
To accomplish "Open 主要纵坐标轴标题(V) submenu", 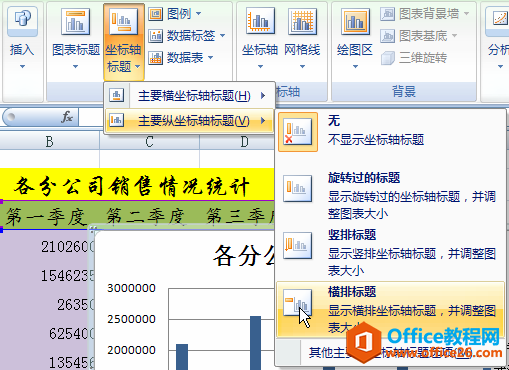I will point(189,120).
